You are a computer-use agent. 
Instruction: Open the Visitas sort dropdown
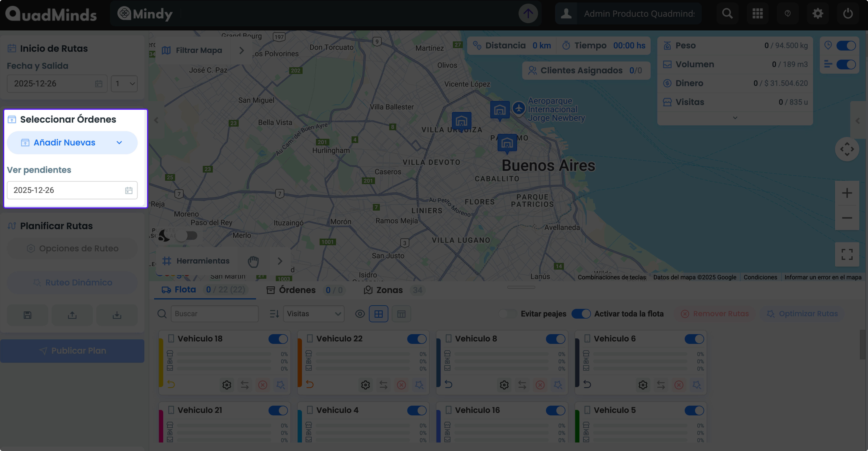tap(313, 314)
